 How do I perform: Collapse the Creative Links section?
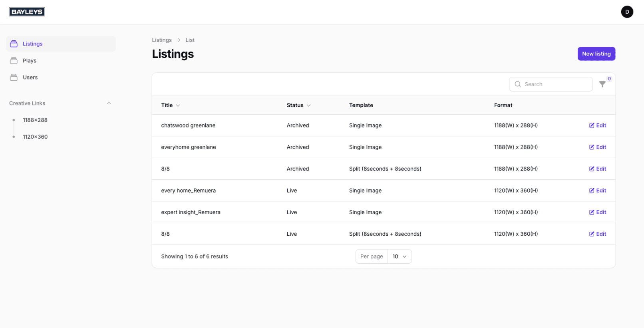point(109,103)
